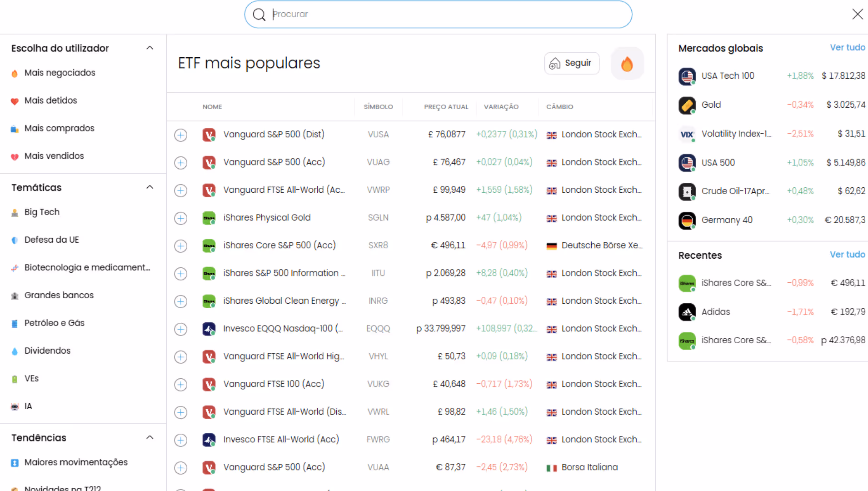The width and height of the screenshot is (868, 491).
Task: Click Invesco logo of EQQQ row
Action: [209, 329]
